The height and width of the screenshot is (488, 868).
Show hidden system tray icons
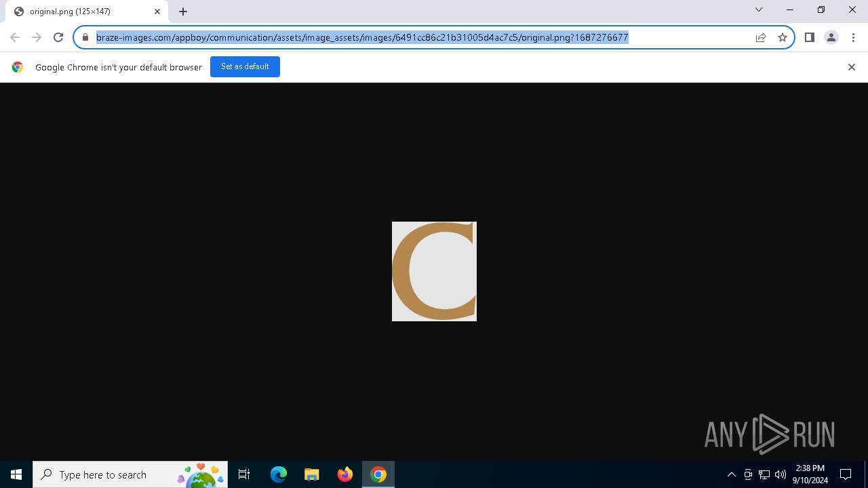731,474
